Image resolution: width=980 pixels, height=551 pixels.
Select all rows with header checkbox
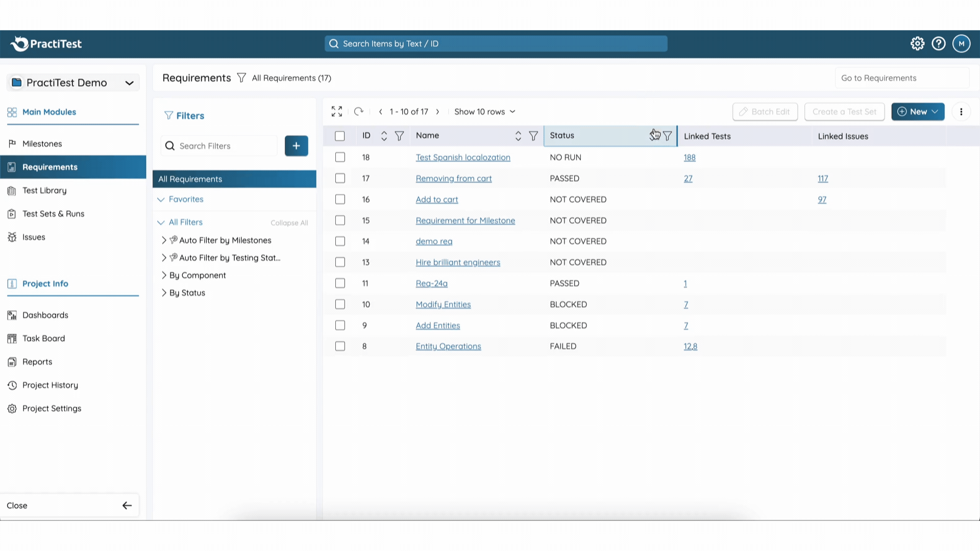[340, 136]
